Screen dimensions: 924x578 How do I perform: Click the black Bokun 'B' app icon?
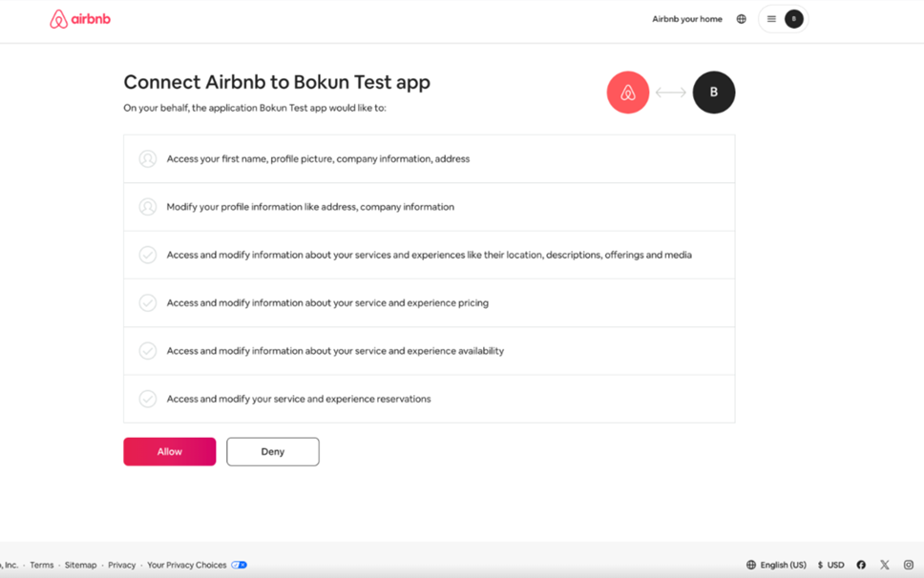(x=714, y=93)
